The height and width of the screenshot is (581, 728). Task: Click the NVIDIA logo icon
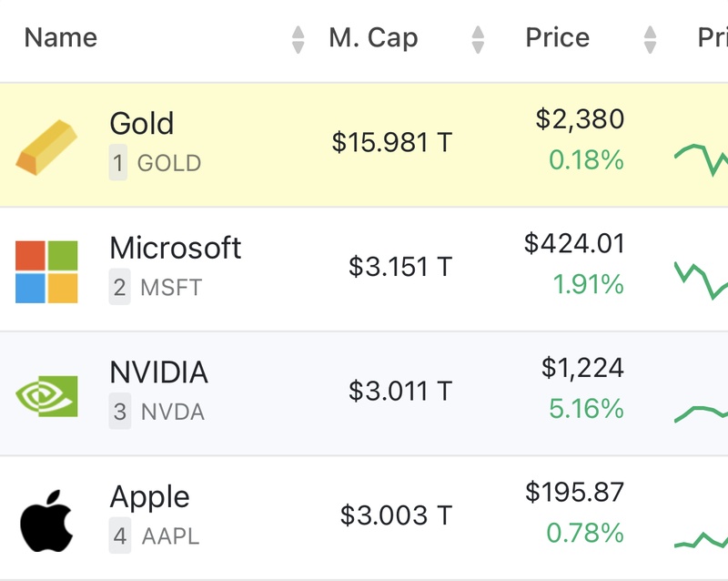(x=46, y=395)
